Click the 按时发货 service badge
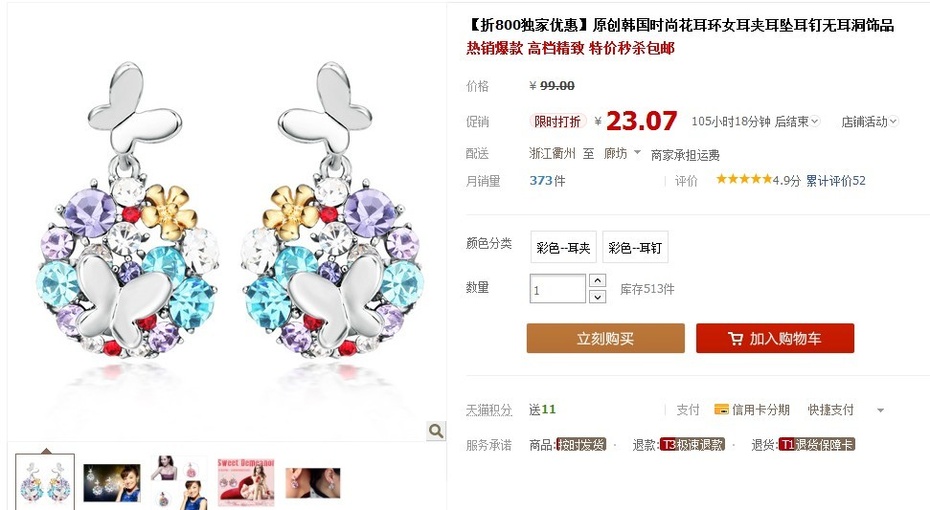This screenshot has width=930, height=510. (x=581, y=444)
